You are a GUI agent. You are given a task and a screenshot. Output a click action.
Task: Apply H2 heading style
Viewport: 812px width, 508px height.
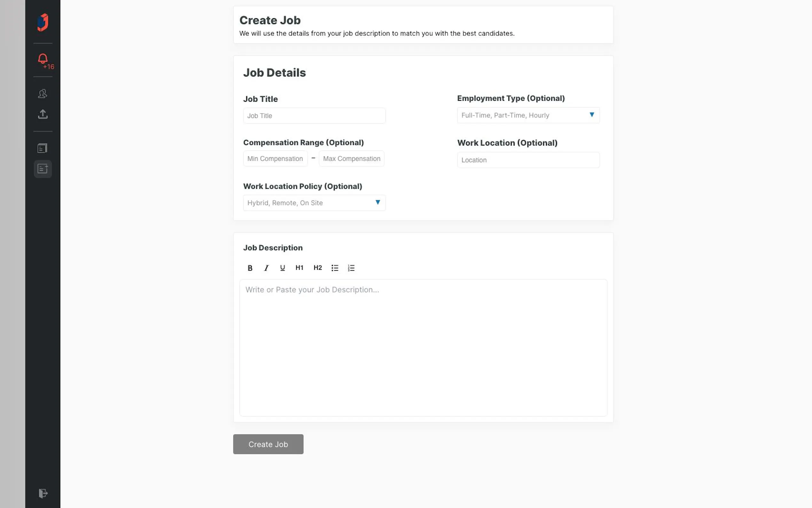(x=317, y=268)
